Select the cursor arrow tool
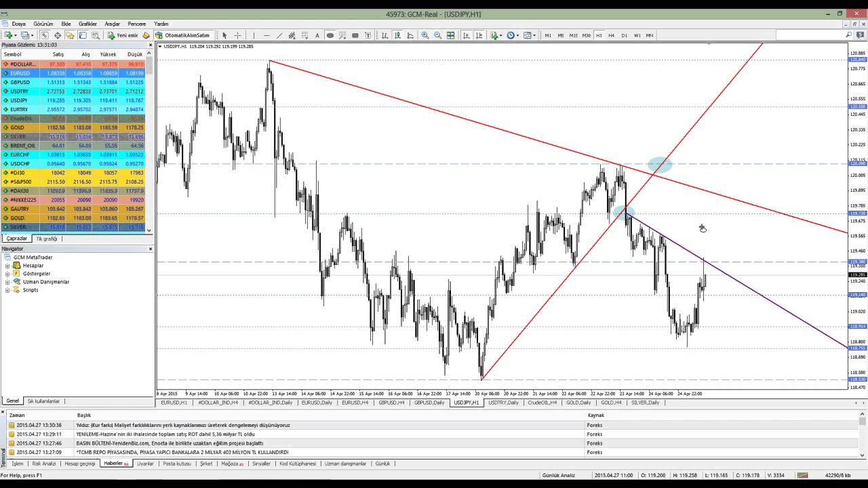This screenshot has height=488, width=868. pyautogui.click(x=224, y=35)
